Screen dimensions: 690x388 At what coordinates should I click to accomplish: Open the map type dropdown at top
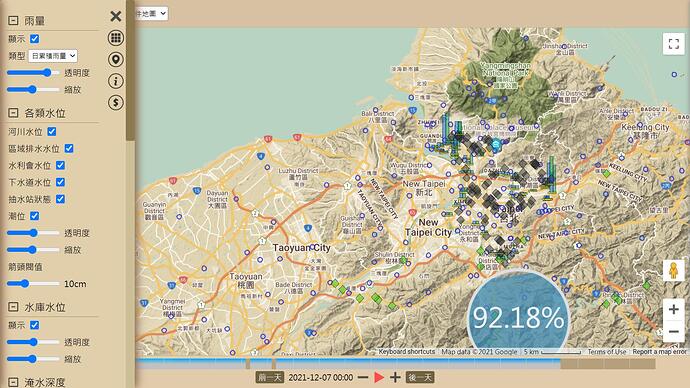[x=151, y=14]
